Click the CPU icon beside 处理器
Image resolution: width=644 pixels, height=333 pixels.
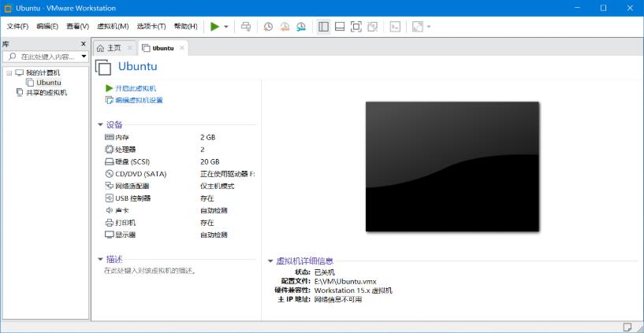coord(110,150)
